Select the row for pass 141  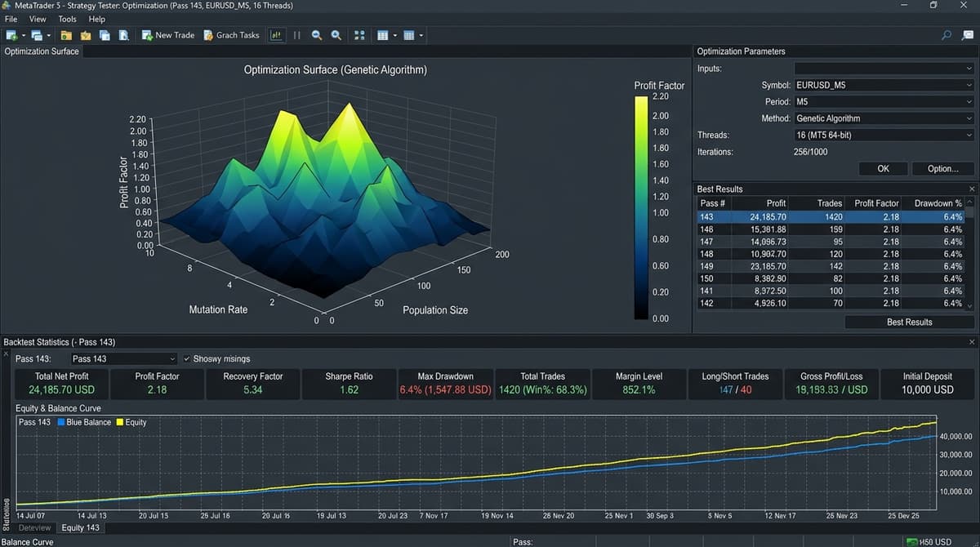pyautogui.click(x=831, y=291)
